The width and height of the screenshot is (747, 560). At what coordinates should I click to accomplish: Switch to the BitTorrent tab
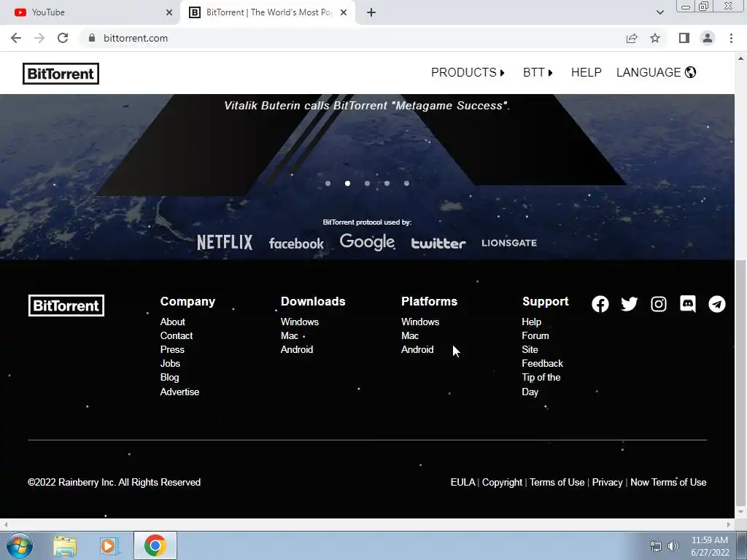pos(267,12)
